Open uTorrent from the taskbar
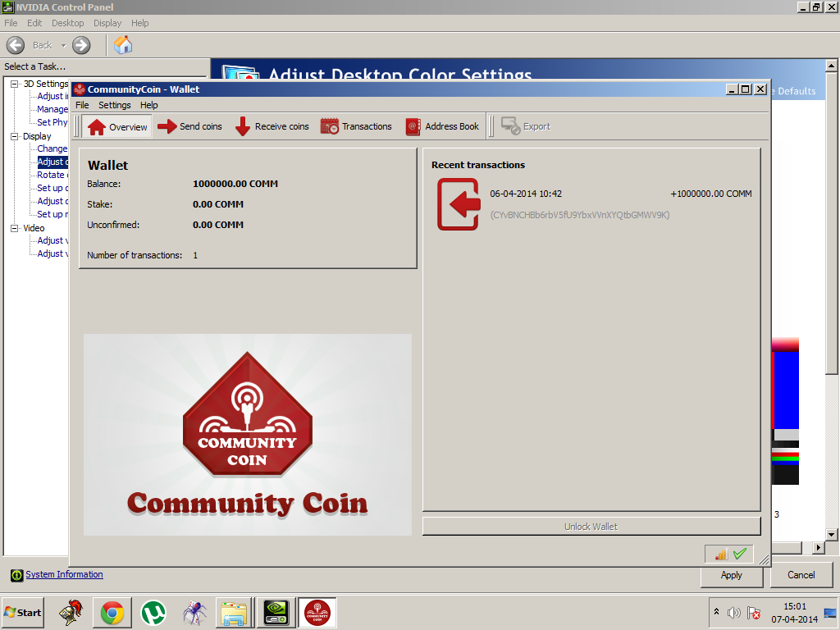The image size is (840, 630). tap(153, 613)
